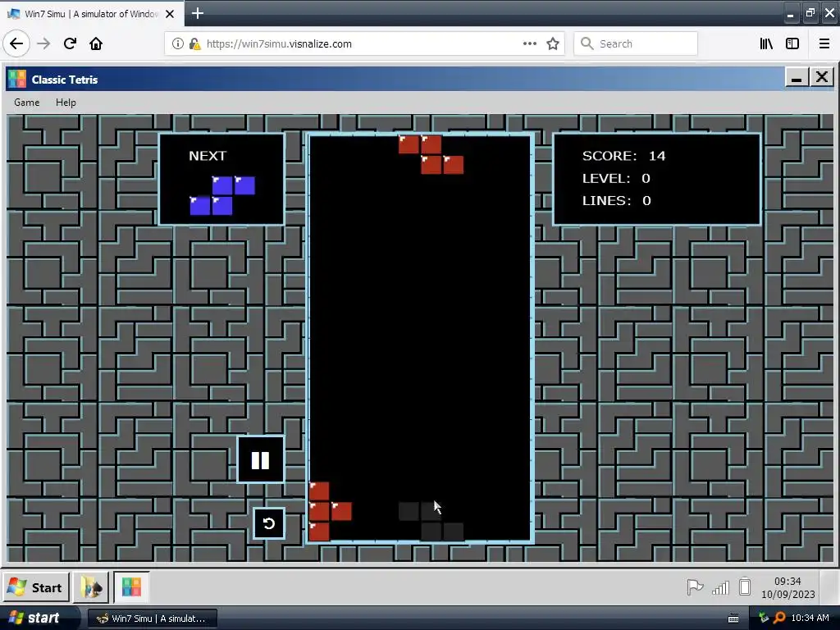Toggle the browser sidebar
840x630 pixels.
[x=792, y=44]
